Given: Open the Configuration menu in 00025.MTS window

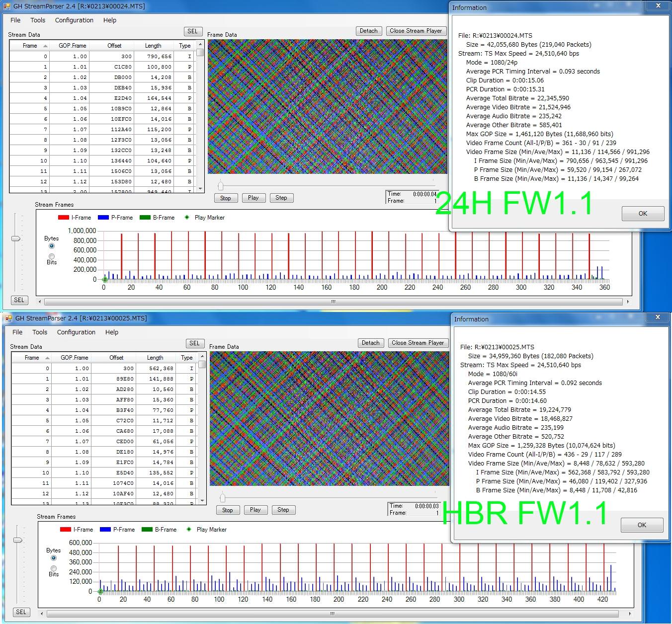Looking at the screenshot, I should [76, 332].
